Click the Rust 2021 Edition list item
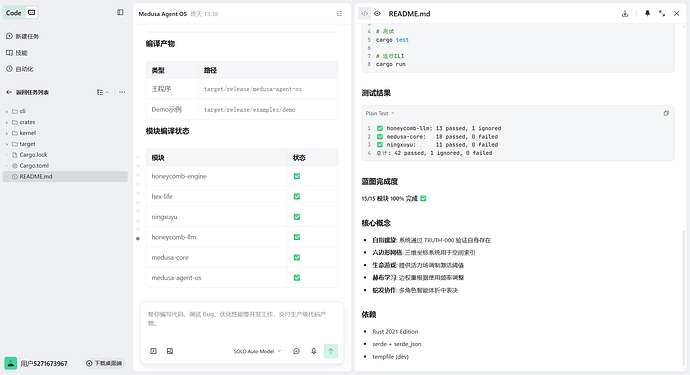The image size is (690, 375). [395, 331]
